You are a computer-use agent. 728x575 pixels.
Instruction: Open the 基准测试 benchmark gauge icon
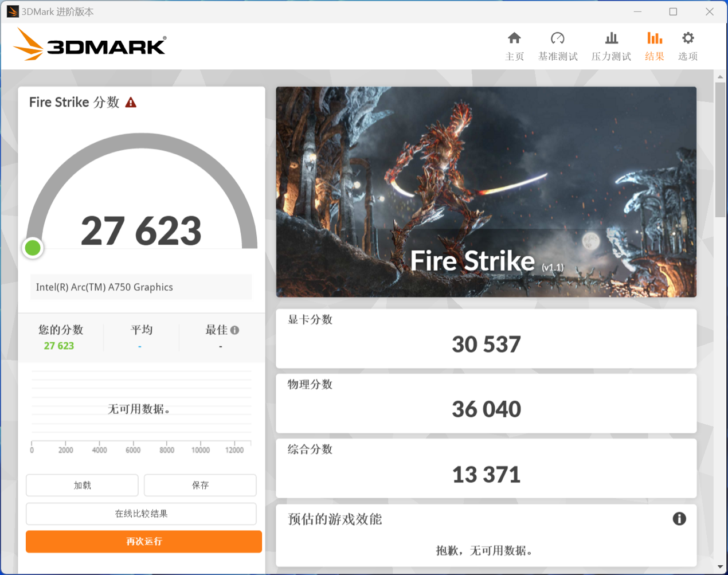[x=557, y=38]
